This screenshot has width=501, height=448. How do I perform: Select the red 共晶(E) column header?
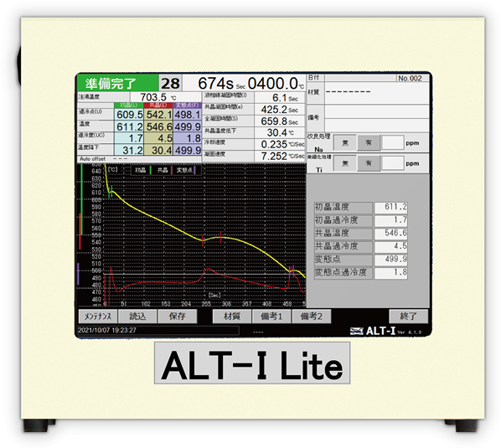click(x=158, y=106)
